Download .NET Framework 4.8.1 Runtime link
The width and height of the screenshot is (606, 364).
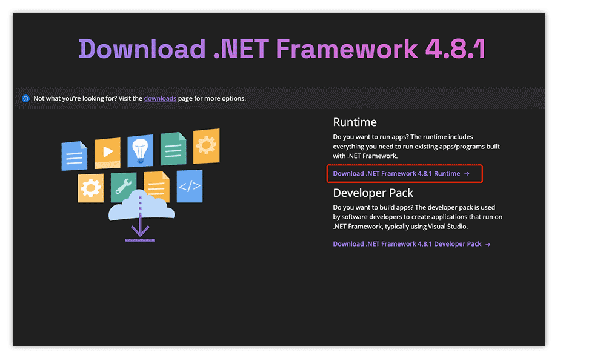coord(401,173)
